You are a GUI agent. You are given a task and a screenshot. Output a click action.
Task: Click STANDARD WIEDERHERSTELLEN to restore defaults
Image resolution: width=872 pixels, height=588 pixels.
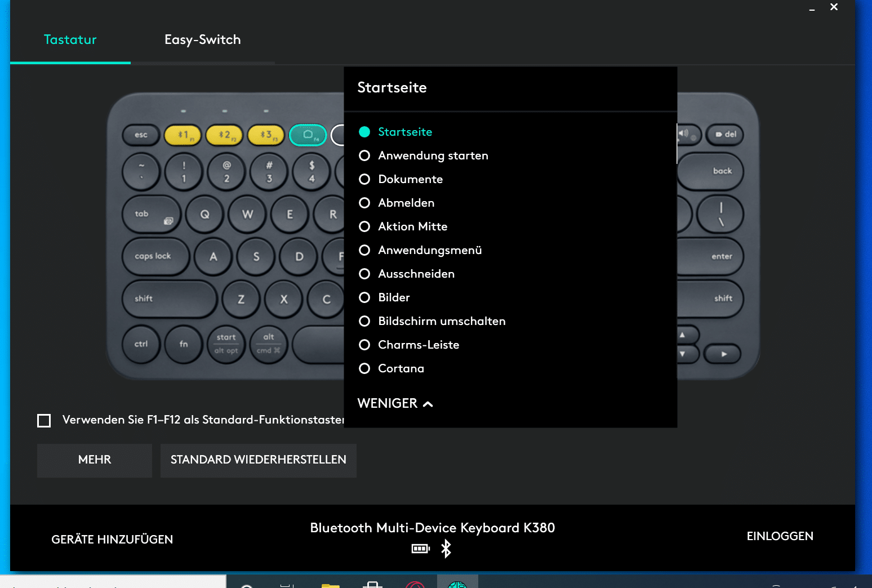coord(258,460)
